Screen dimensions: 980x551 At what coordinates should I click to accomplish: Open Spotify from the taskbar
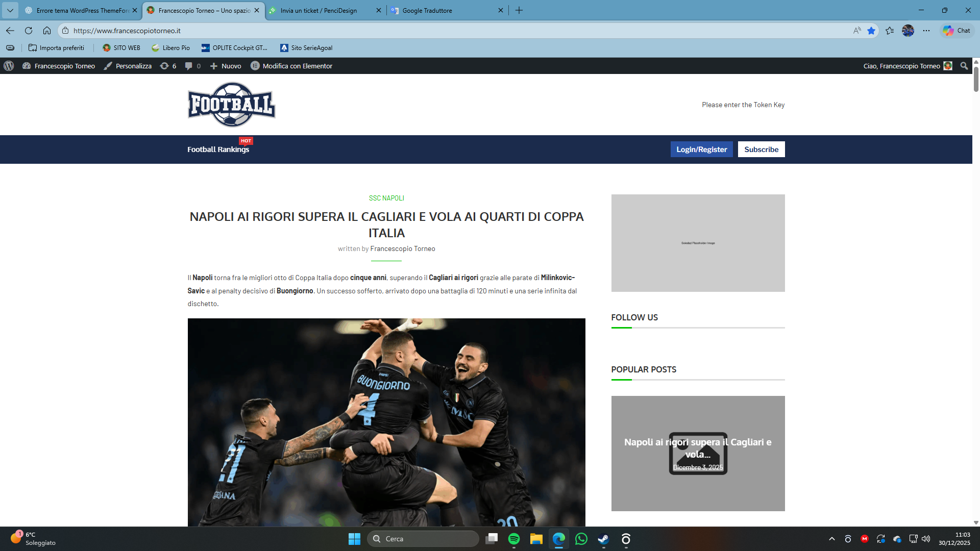click(514, 539)
